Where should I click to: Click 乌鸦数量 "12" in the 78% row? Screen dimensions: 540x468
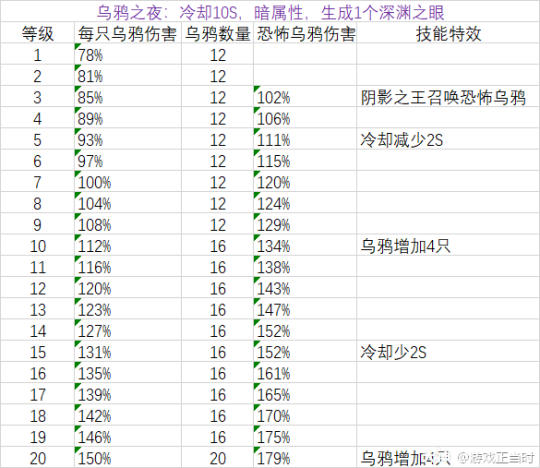217,55
